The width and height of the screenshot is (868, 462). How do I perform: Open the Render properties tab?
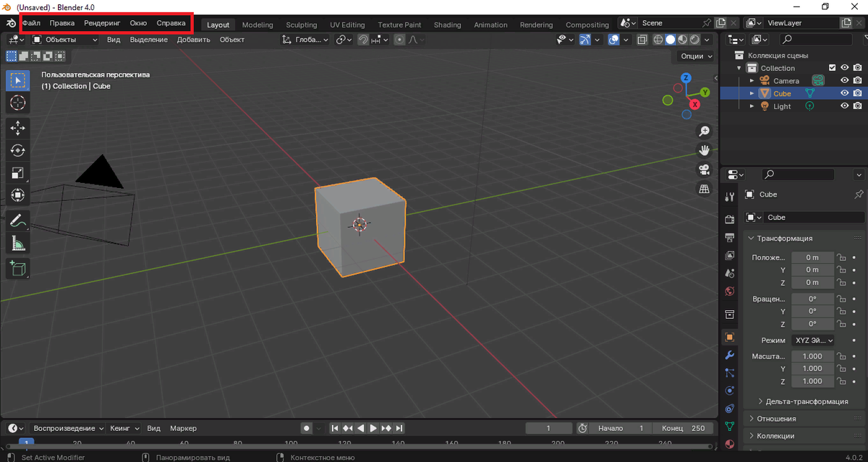click(730, 219)
